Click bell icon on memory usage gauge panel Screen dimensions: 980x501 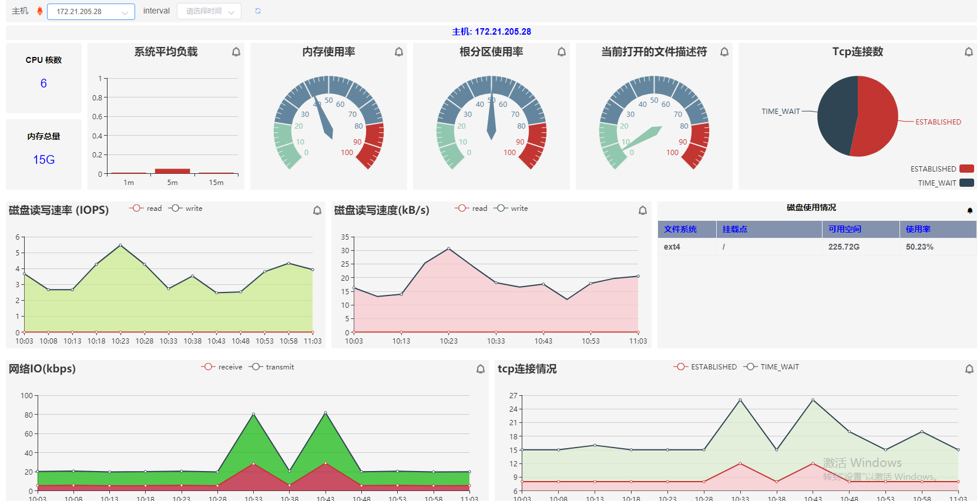pyautogui.click(x=399, y=52)
